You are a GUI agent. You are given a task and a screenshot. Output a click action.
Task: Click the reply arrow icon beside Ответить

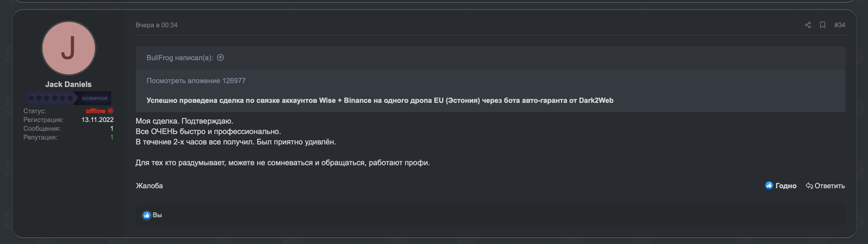[x=809, y=186]
